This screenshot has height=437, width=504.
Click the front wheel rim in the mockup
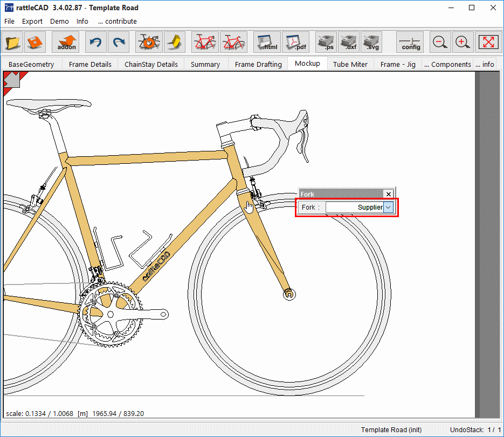(289, 294)
